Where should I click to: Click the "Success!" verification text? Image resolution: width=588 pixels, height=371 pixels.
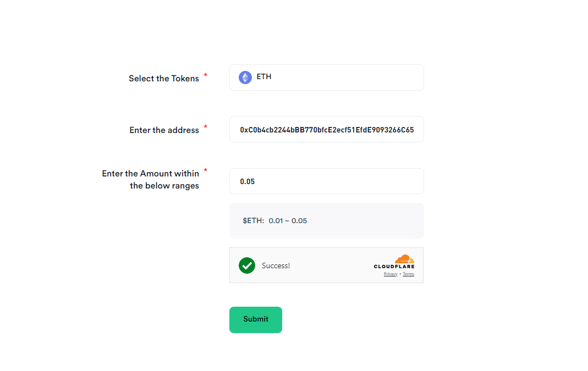[276, 265]
